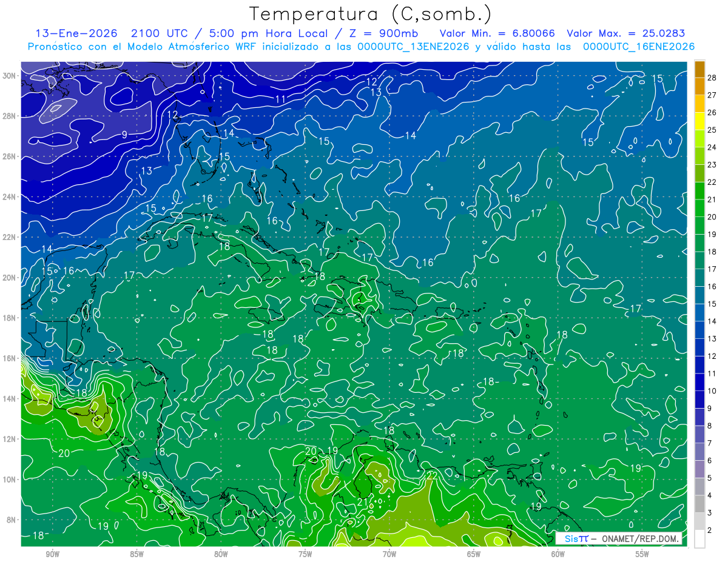The height and width of the screenshot is (562, 728).
Task: Click the longitude label '55W'
Action: [642, 554]
